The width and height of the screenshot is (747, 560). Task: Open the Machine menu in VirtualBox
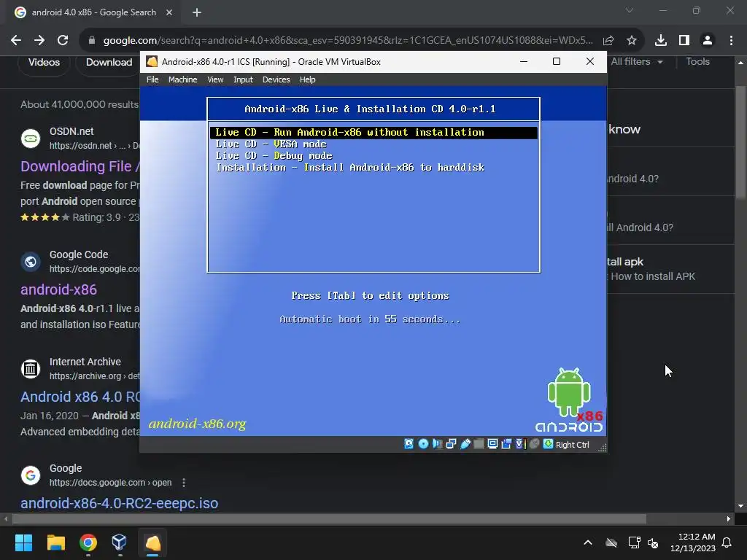pos(182,79)
